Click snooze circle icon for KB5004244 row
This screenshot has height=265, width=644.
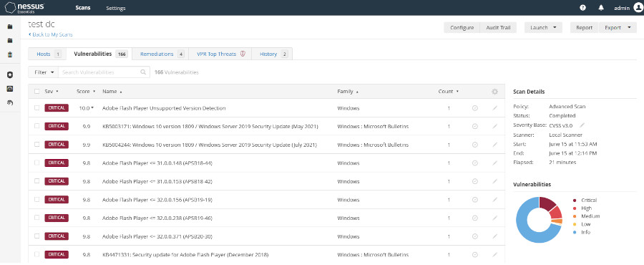coord(475,145)
